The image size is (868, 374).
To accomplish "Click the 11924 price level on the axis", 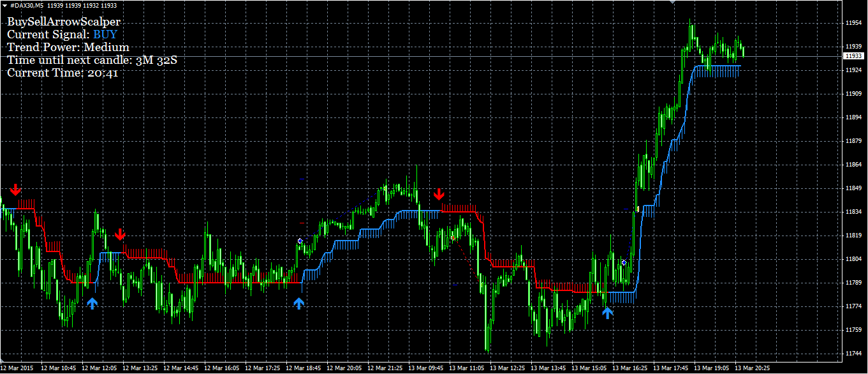I will click(854, 70).
